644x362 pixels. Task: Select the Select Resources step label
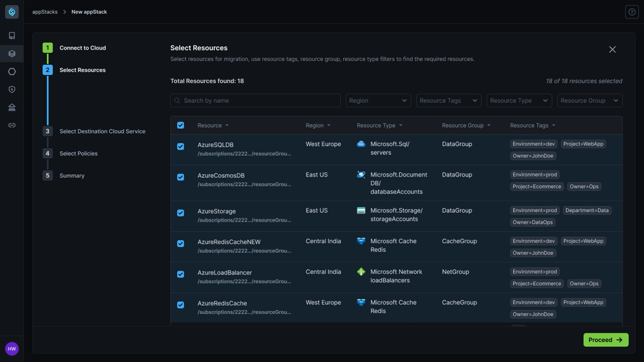click(x=82, y=70)
